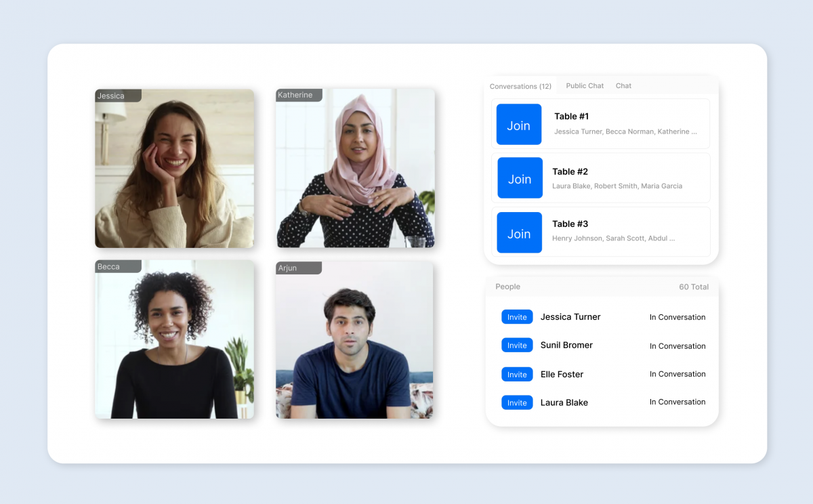Click Table #3 participant names list
This screenshot has height=504, width=813.
coord(613,238)
